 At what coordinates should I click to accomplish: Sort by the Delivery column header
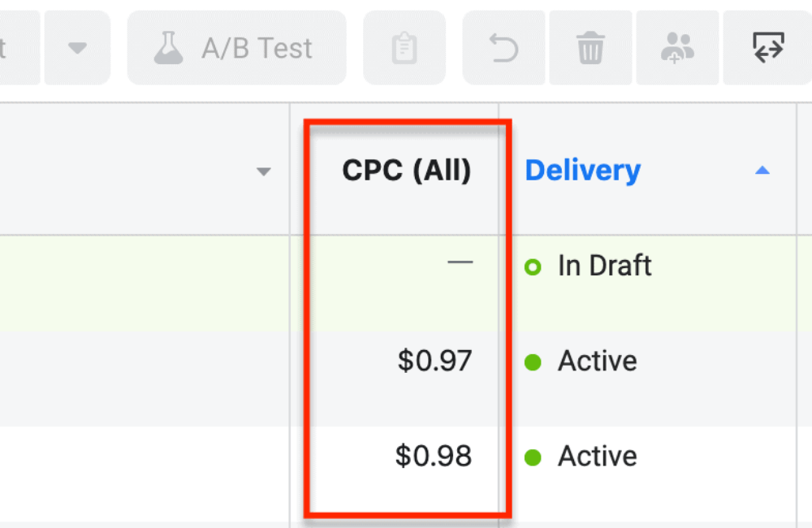583,171
